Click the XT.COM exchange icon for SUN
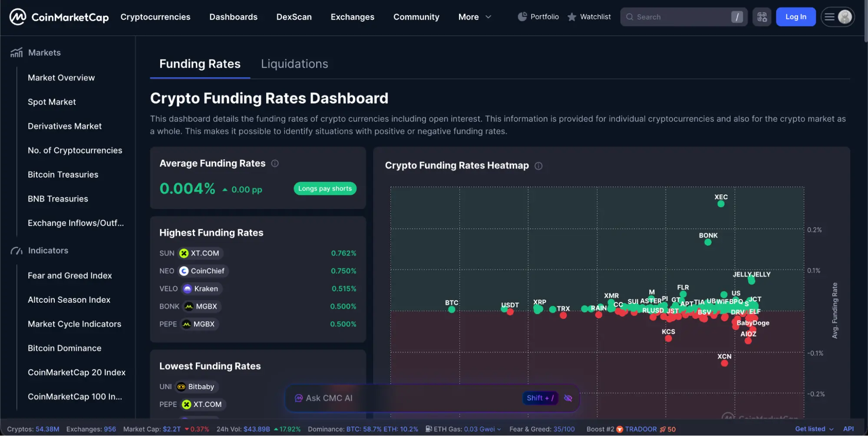This screenshot has width=868, height=436. click(184, 253)
